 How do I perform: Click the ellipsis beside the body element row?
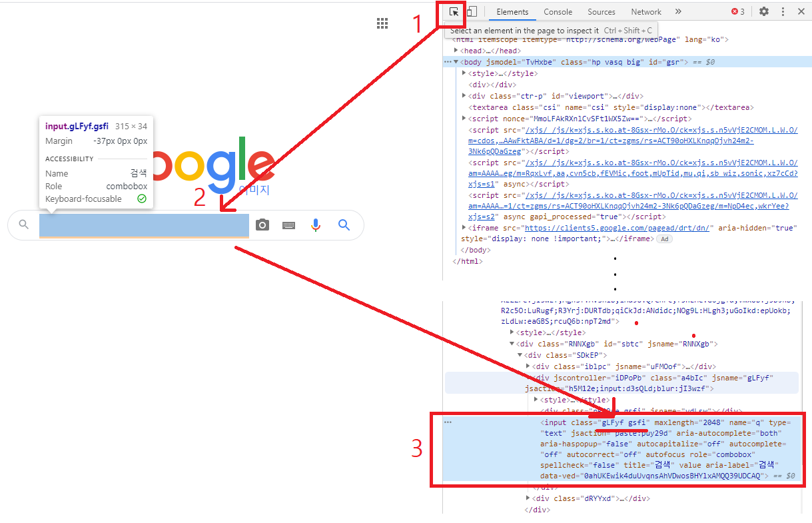448,62
